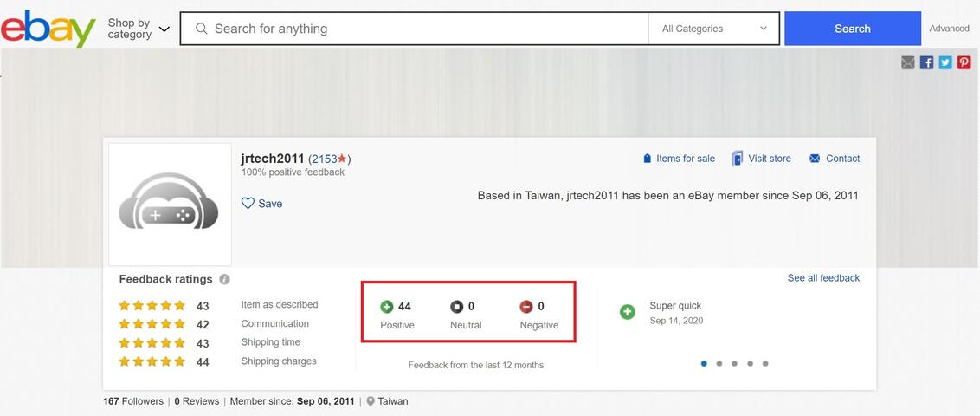
Task: Click the red Negative feedback minus icon
Action: click(526, 307)
